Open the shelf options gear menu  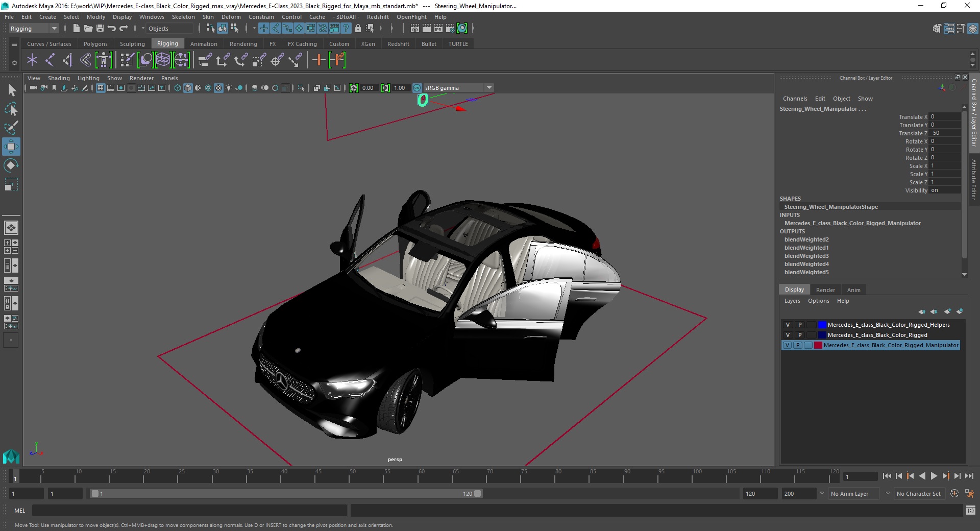[x=14, y=63]
